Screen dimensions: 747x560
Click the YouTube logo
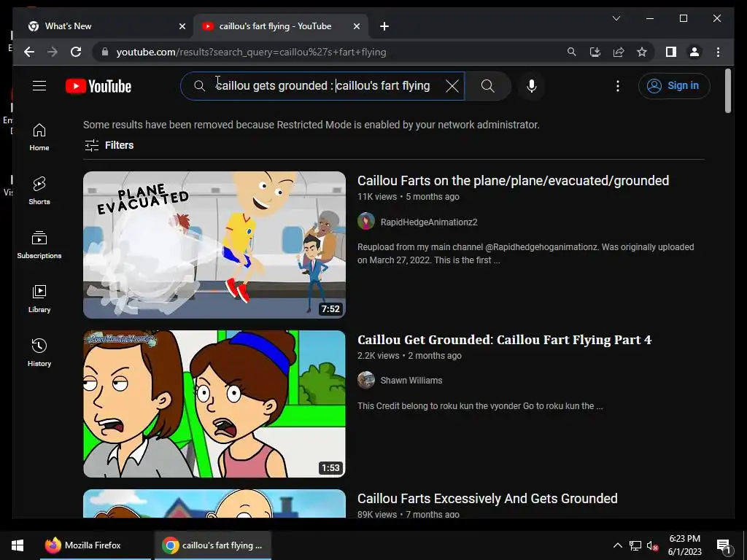[x=98, y=86]
